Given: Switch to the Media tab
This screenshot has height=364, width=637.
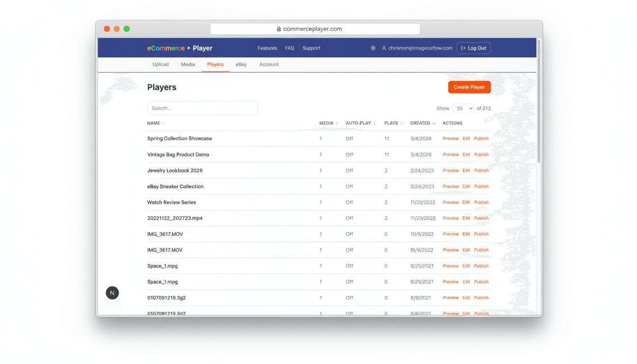Looking at the screenshot, I should pyautogui.click(x=188, y=64).
